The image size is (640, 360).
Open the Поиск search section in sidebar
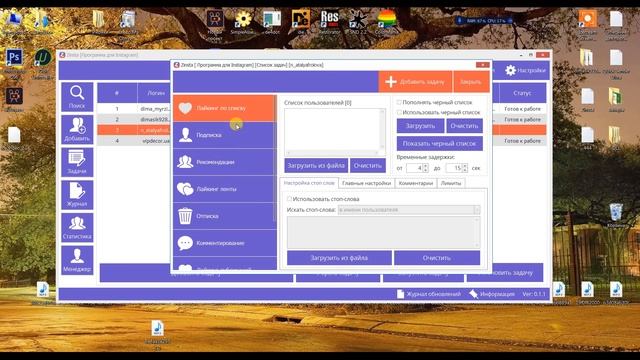77,97
